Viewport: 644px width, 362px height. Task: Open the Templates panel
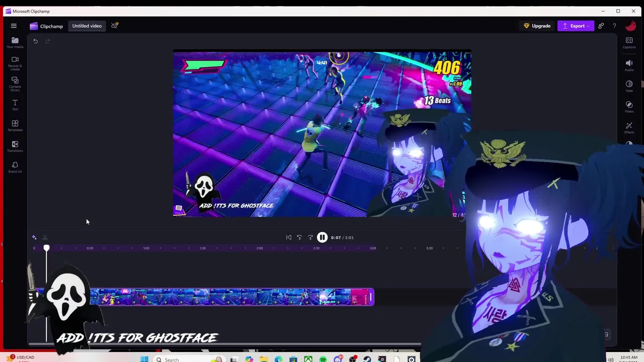15,126
